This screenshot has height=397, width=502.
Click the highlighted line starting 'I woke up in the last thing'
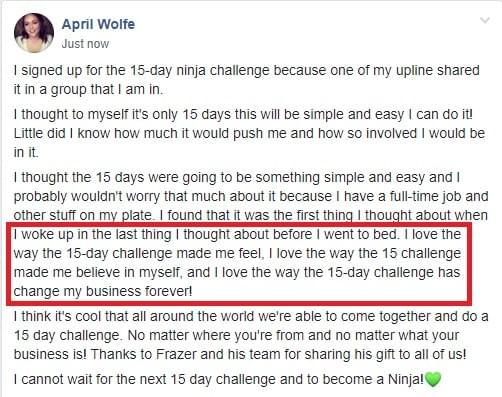[x=237, y=234]
